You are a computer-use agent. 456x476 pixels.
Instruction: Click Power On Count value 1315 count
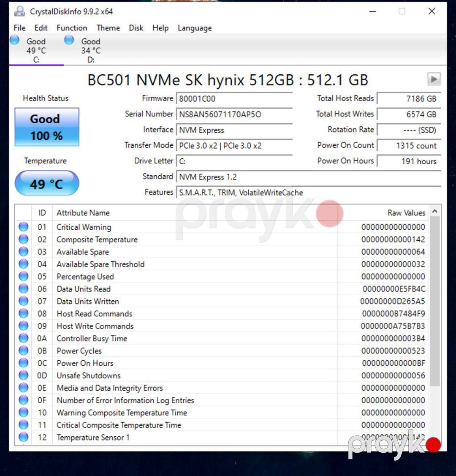409,146
